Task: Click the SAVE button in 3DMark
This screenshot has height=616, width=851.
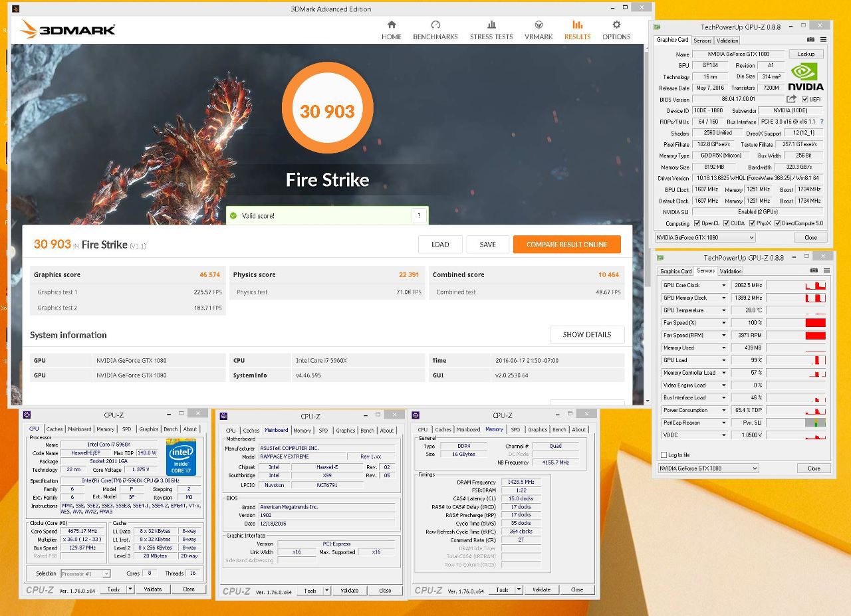Action: pos(487,245)
